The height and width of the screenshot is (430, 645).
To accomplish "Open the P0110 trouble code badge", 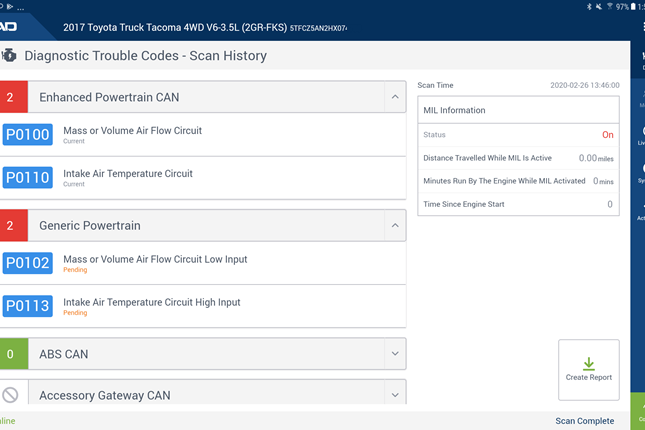I will coord(27,178).
